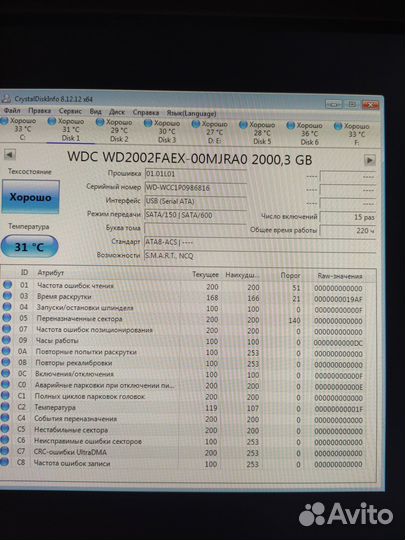This screenshot has width=405, height=540.
Task: Click the Хорошо health status button
Action: [x=31, y=197]
